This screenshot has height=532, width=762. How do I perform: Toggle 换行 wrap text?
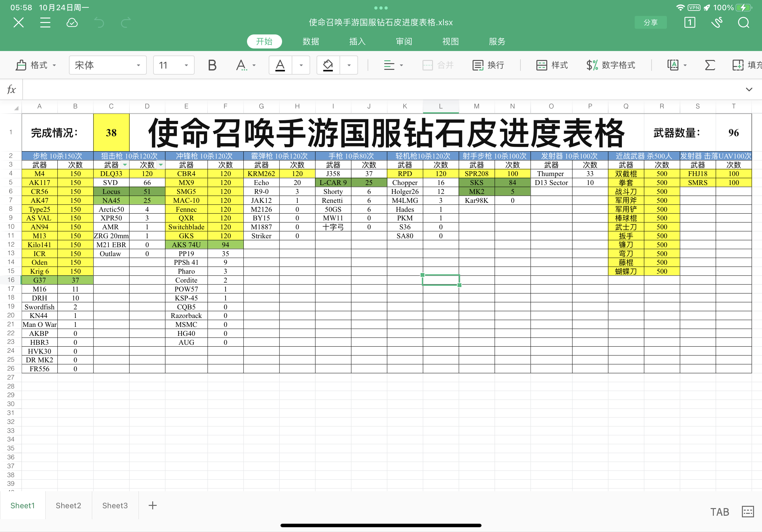point(488,65)
